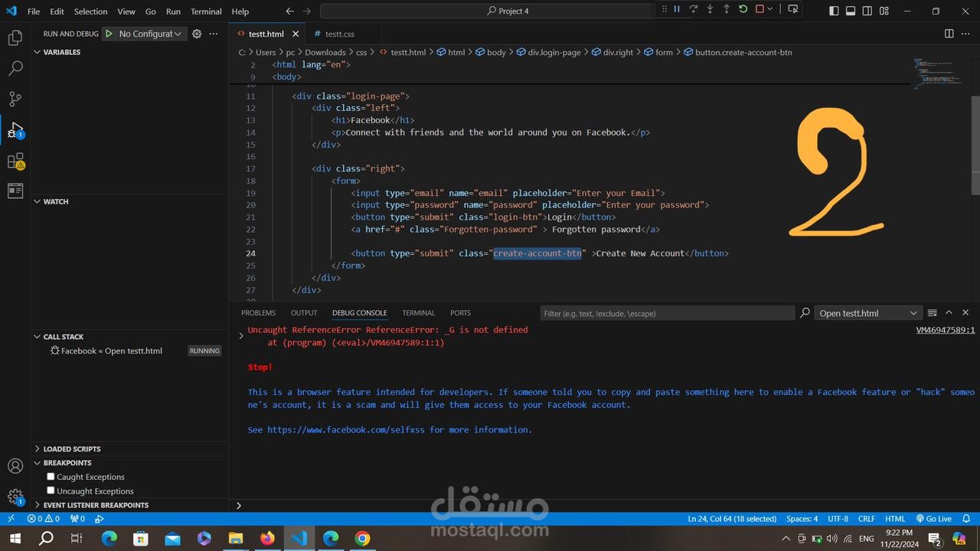Click the green Start Debugging play icon
The width and height of the screenshot is (980, 551).
click(x=109, y=34)
